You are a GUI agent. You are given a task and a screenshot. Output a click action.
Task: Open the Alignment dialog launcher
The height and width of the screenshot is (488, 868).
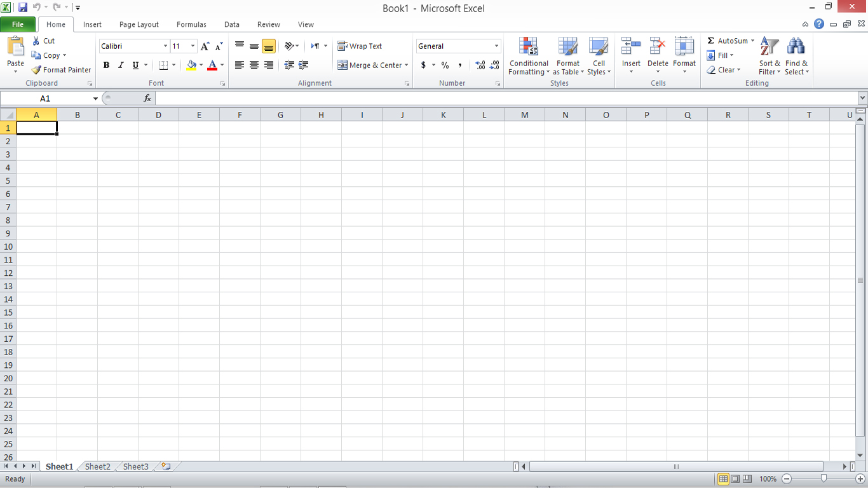click(407, 84)
